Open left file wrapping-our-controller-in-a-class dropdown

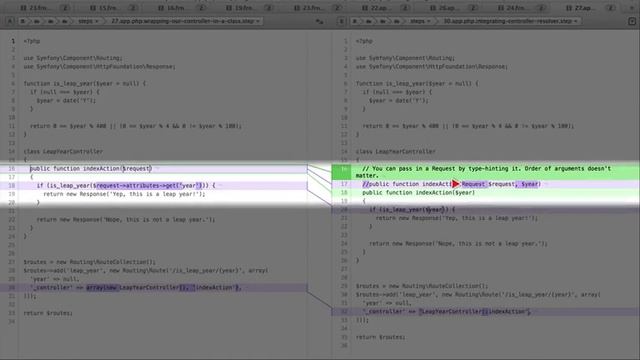(x=185, y=21)
